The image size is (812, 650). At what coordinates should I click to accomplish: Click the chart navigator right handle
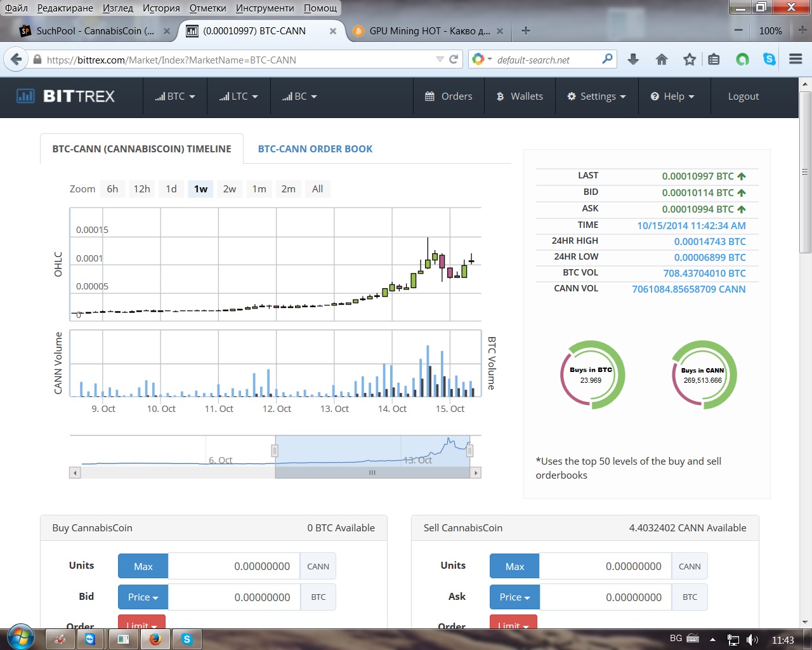(x=469, y=451)
